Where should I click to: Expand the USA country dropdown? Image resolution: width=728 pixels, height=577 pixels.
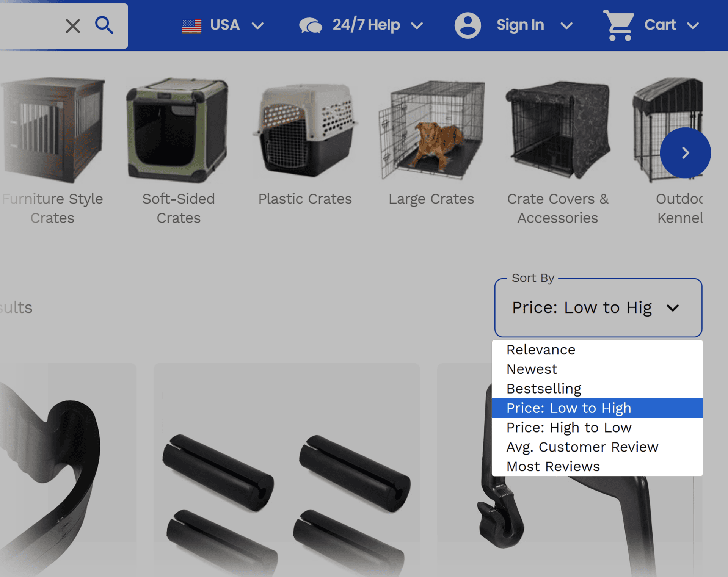[258, 26]
